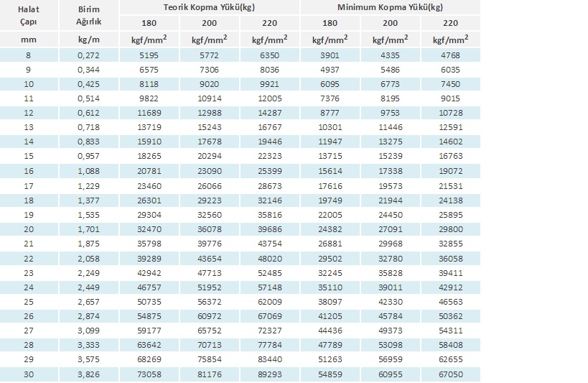Screen dimensions: 588x383
Task: Click the Teorik Kopma Yükü(kg) header
Action: [x=209, y=7]
